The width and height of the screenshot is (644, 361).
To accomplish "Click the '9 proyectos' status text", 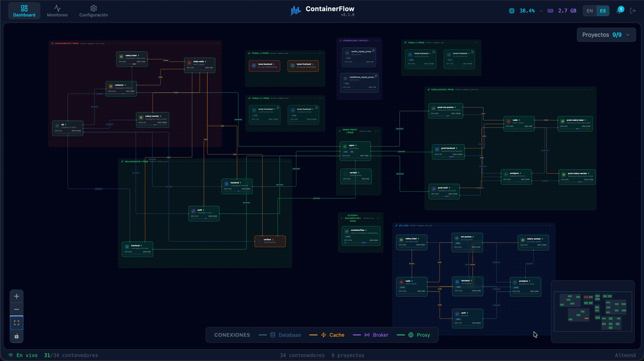I will coord(347,355).
